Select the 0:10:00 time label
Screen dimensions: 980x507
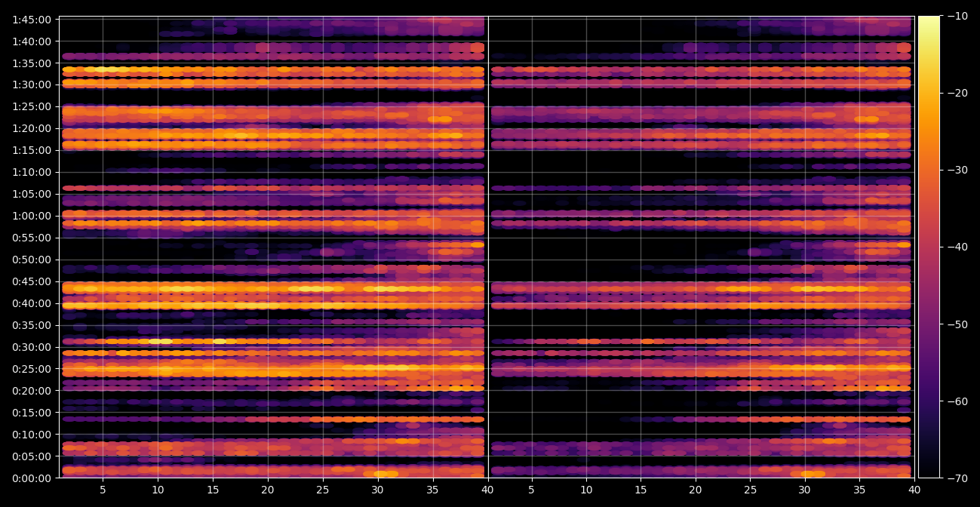point(32,434)
